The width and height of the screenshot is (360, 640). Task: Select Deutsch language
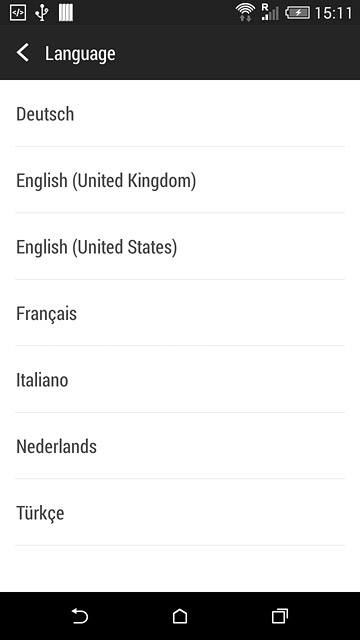click(180, 113)
